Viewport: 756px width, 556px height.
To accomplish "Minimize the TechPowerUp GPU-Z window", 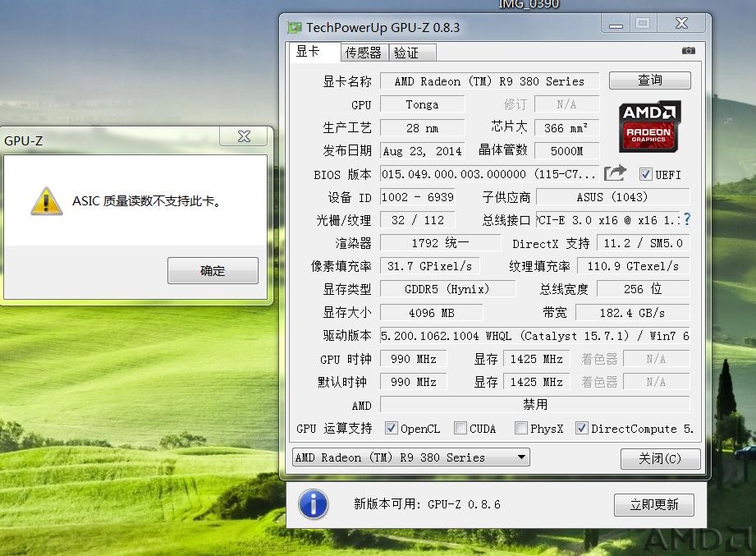I will (616, 24).
